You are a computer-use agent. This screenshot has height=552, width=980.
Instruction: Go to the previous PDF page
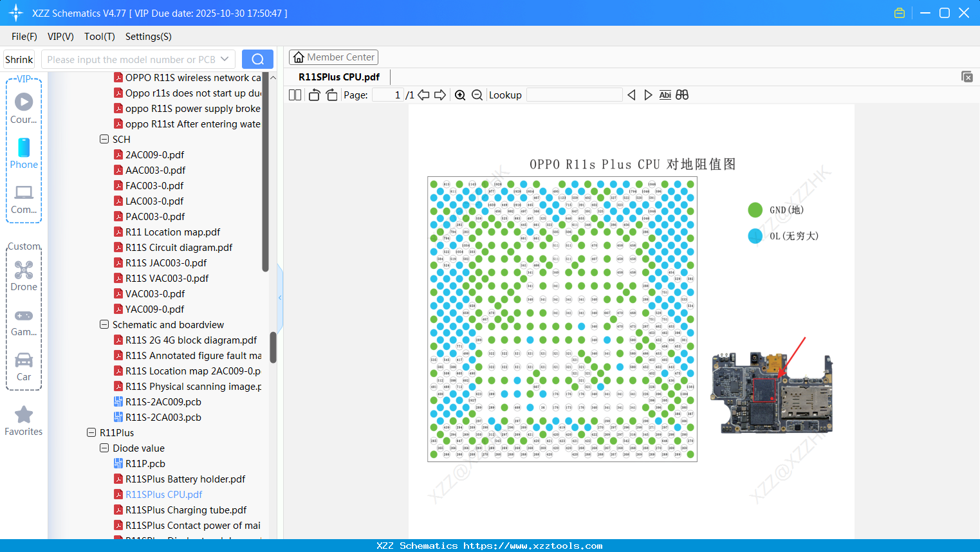(x=423, y=95)
